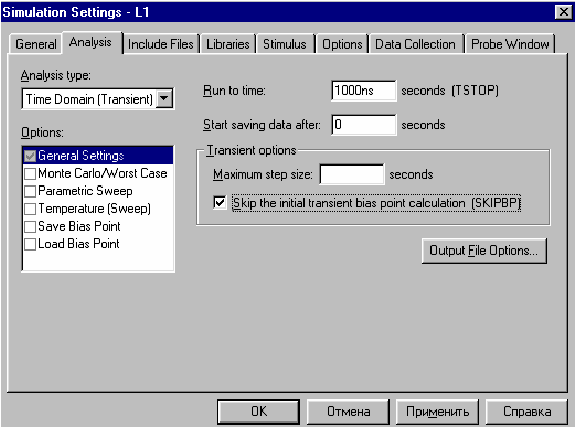
Task: Confirm settings with OK button
Action: click(259, 412)
